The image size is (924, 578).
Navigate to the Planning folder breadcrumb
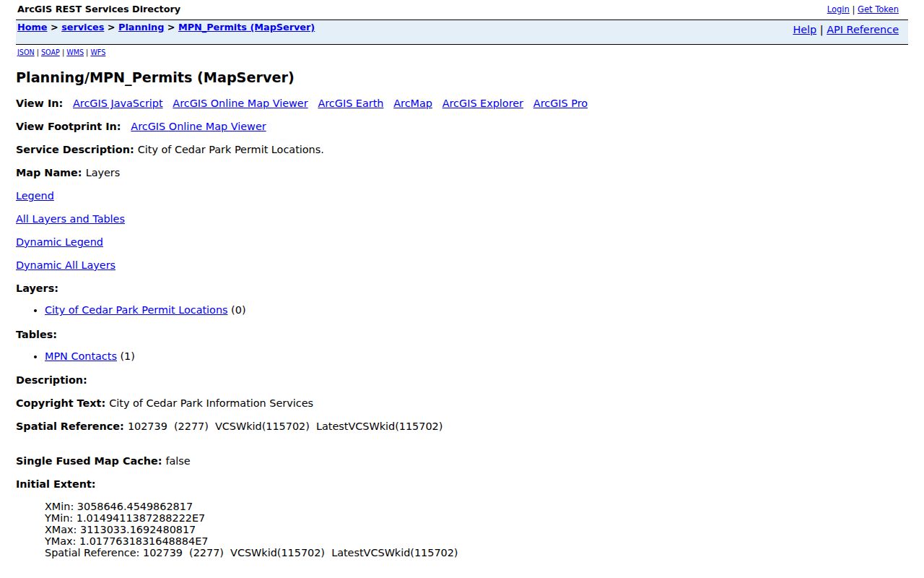pyautogui.click(x=141, y=27)
